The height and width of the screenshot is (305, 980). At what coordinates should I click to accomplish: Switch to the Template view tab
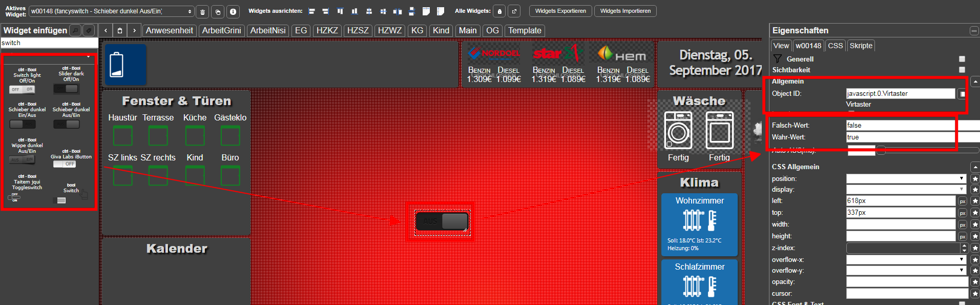tap(525, 31)
